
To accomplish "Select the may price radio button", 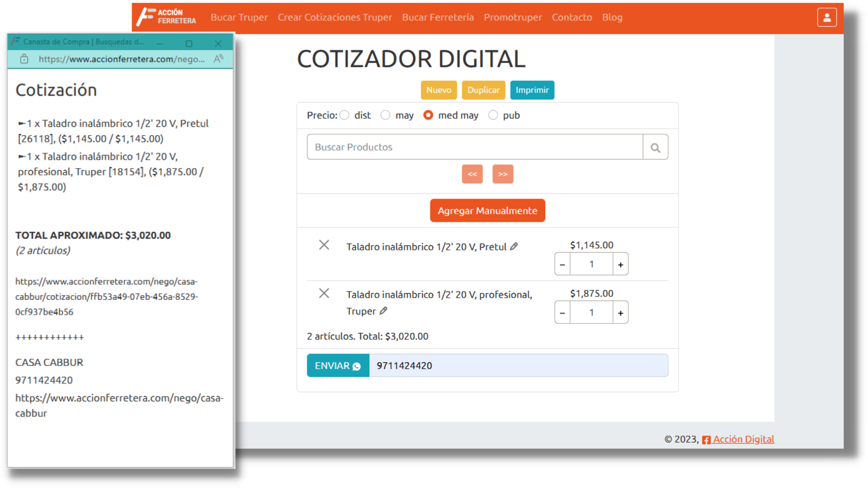I will click(x=385, y=115).
